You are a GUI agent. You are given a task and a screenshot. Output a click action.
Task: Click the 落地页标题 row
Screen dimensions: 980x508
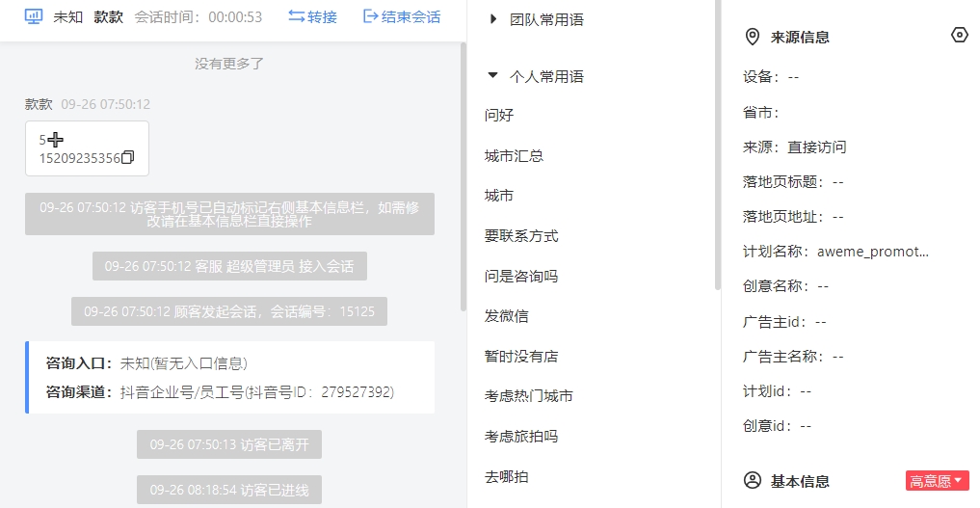[793, 182]
